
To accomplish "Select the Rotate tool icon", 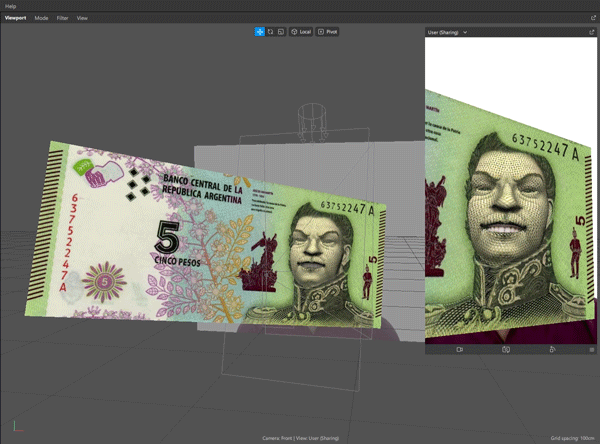I will click(x=271, y=32).
